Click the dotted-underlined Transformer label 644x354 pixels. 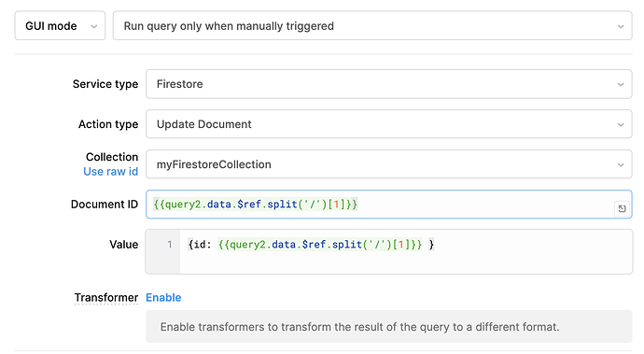coord(106,297)
